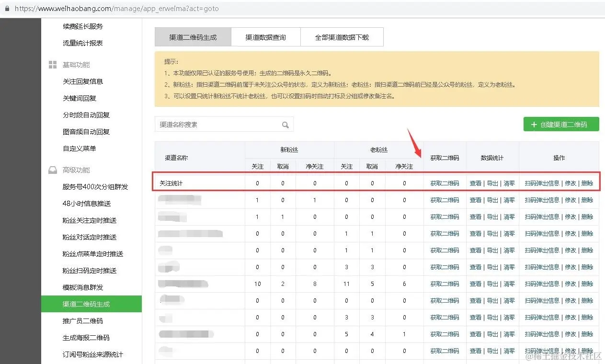Click the 老粉丝 column group header
The height and width of the screenshot is (364, 605).
click(378, 150)
